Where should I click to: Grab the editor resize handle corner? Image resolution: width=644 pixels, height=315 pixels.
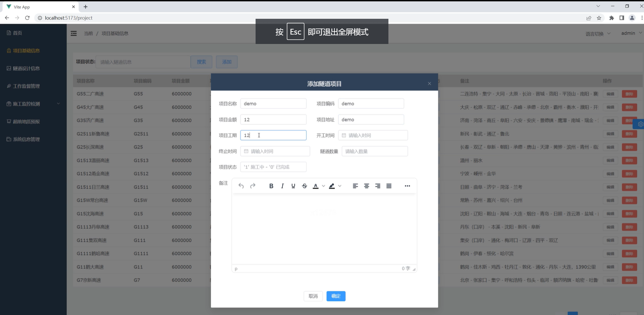pyautogui.click(x=414, y=269)
